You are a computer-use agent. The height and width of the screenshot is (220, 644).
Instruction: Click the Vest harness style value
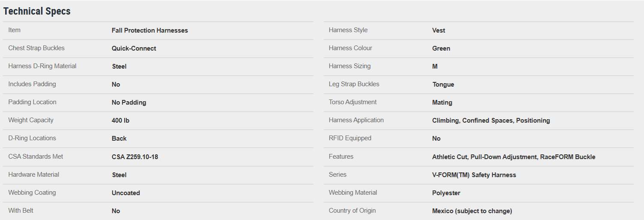438,30
